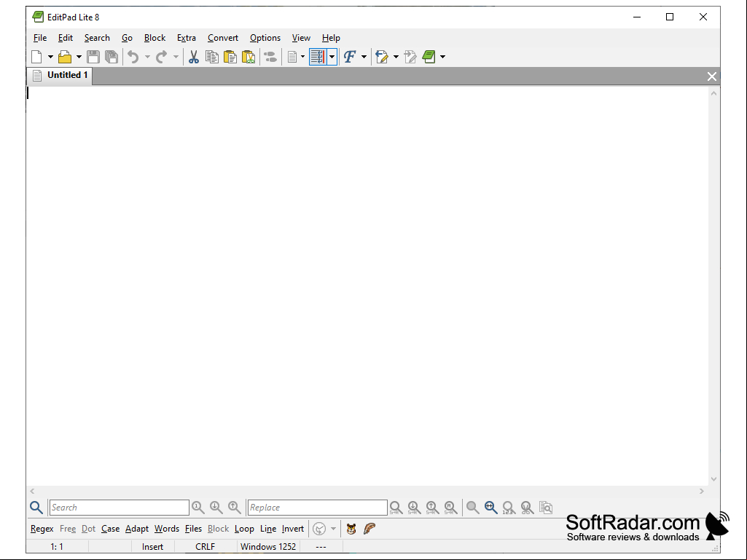
Task: Click the Open file folder icon
Action: pyautogui.click(x=65, y=57)
